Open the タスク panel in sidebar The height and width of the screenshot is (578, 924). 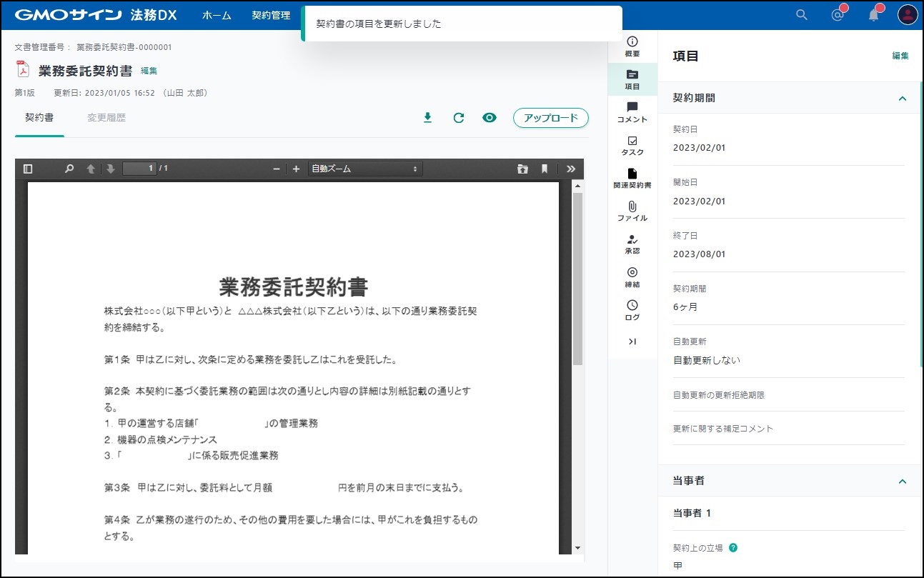[x=632, y=145]
